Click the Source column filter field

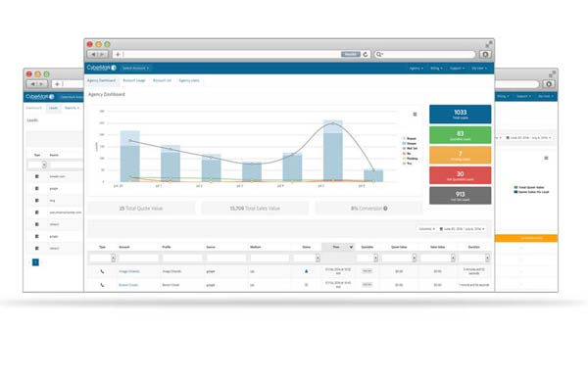click(226, 258)
